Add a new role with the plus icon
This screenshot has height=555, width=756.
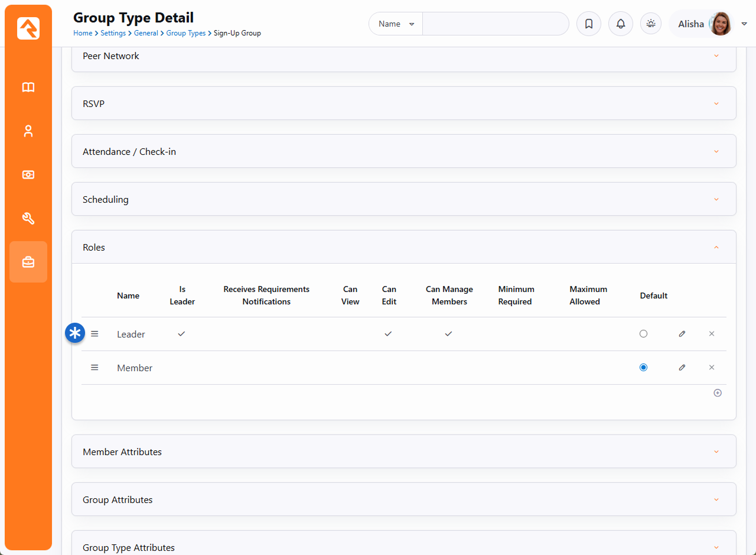coord(718,393)
